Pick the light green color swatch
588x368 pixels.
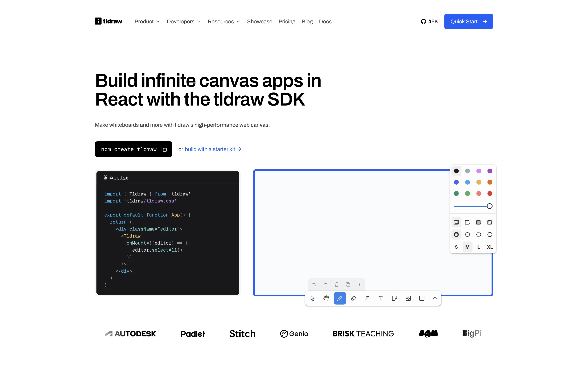[x=467, y=194]
